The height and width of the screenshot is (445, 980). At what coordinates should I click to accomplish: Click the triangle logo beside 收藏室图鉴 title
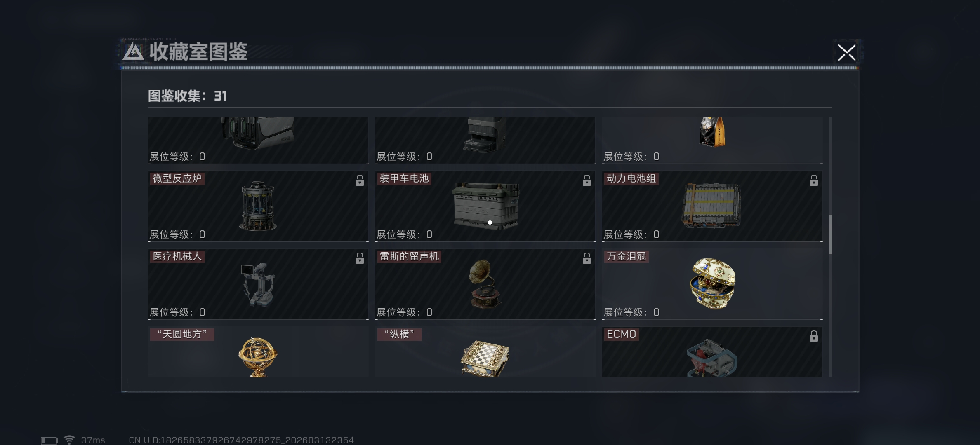click(x=133, y=52)
